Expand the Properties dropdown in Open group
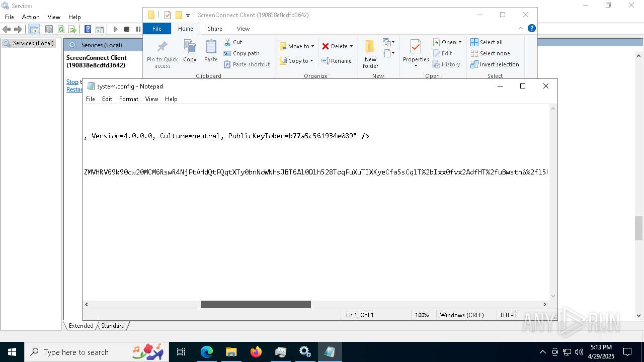This screenshot has height=362, width=644. tap(416, 65)
